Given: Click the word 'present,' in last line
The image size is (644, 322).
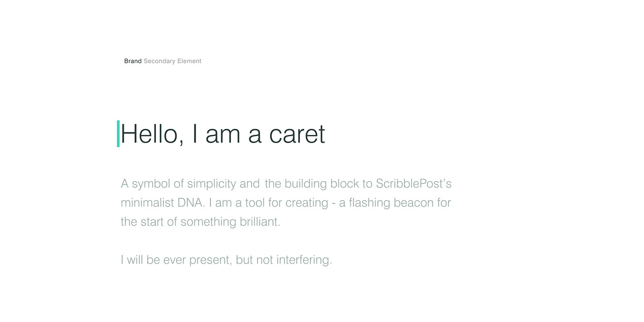Looking at the screenshot, I should click(x=211, y=261).
